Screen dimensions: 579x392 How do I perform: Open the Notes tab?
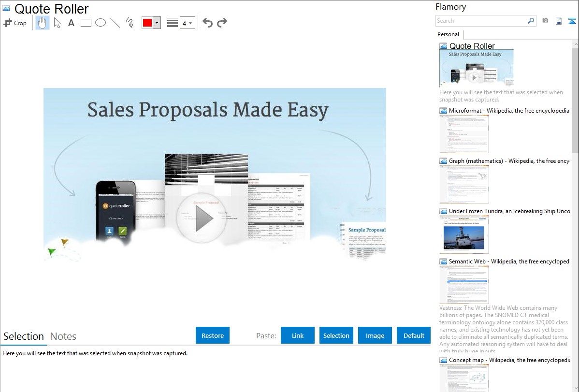(63, 336)
